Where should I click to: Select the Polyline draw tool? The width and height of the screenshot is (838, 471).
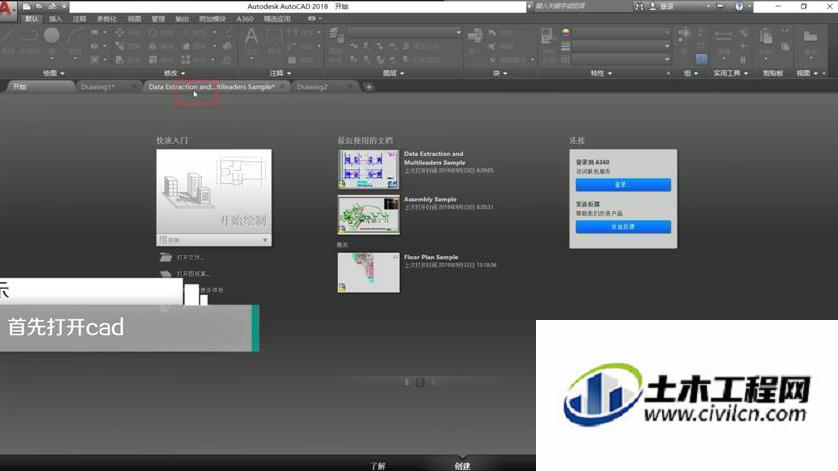coord(30,36)
